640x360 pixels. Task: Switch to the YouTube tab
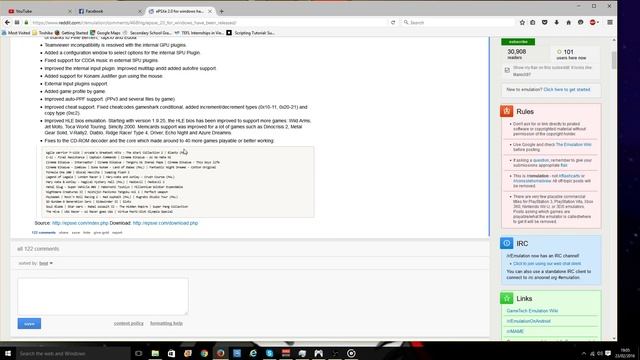(39, 11)
